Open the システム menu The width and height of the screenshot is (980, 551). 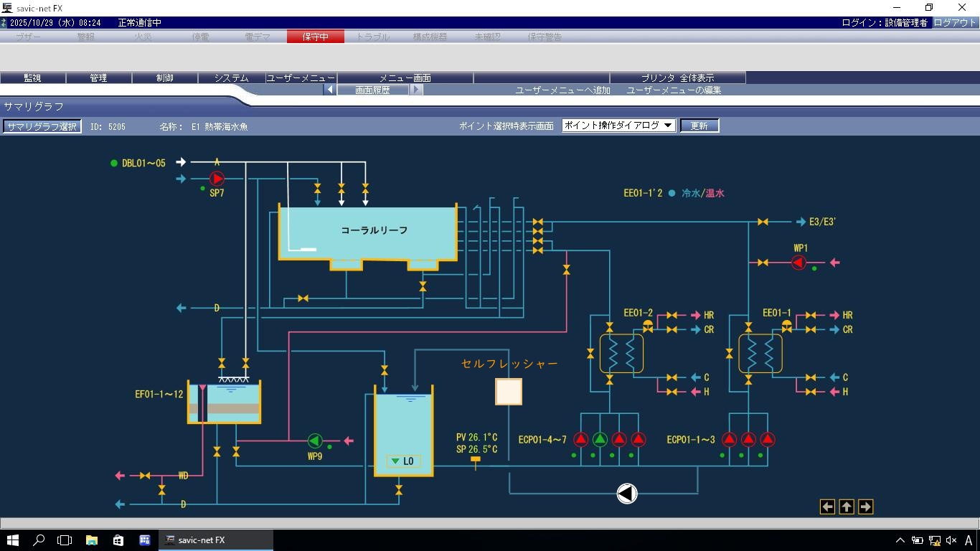click(231, 77)
